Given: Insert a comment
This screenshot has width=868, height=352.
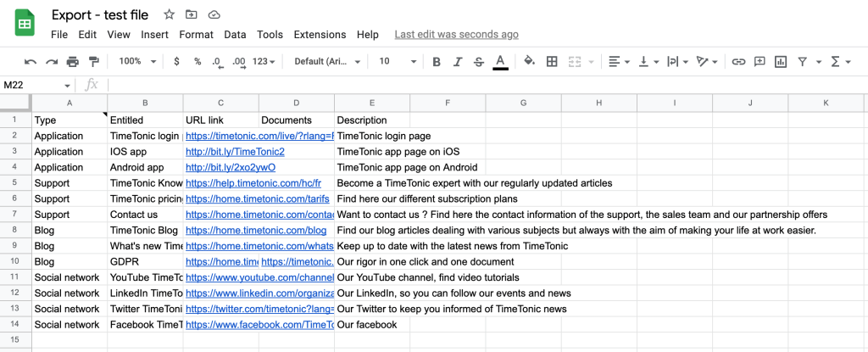Looking at the screenshot, I should [x=759, y=62].
